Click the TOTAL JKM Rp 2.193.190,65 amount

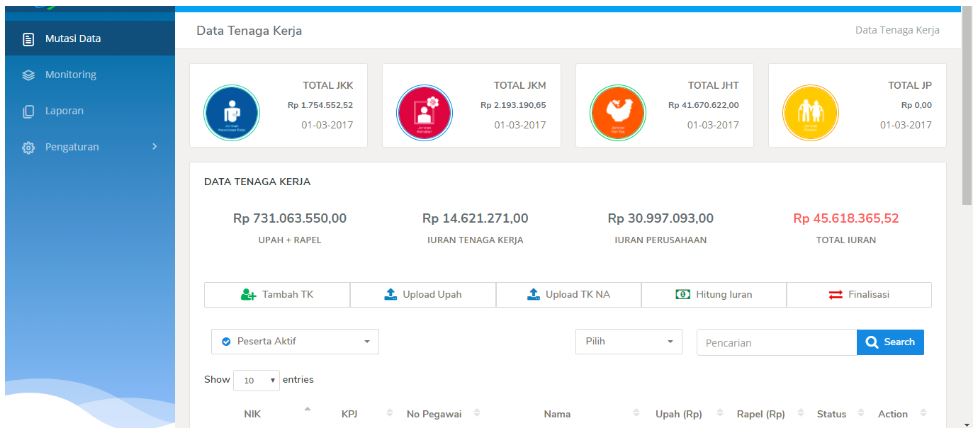click(x=513, y=105)
